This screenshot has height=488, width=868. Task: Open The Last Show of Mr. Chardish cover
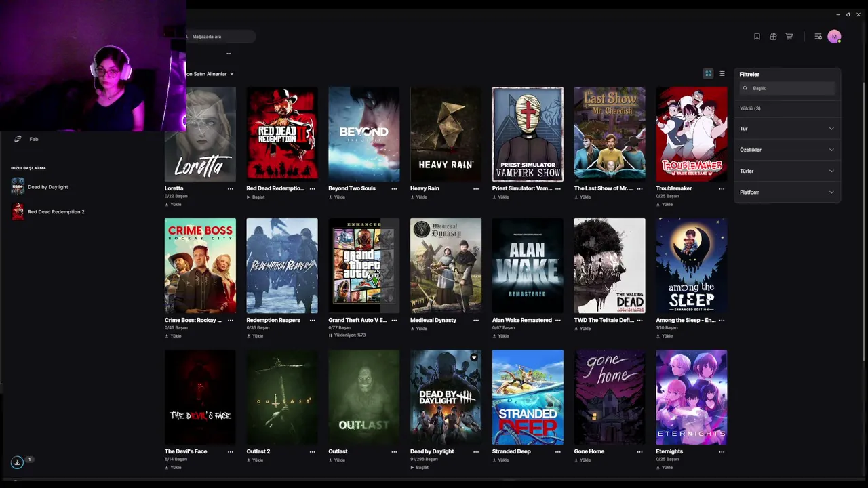click(610, 134)
